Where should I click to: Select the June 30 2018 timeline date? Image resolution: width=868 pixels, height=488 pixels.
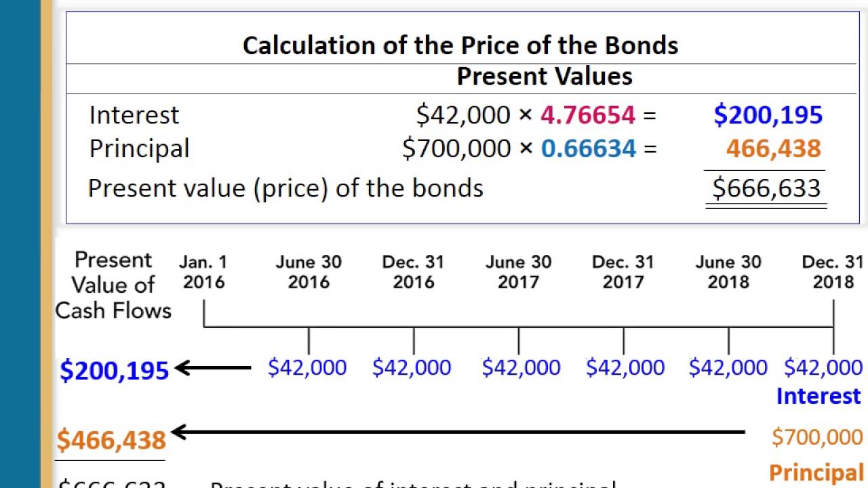pos(728,272)
